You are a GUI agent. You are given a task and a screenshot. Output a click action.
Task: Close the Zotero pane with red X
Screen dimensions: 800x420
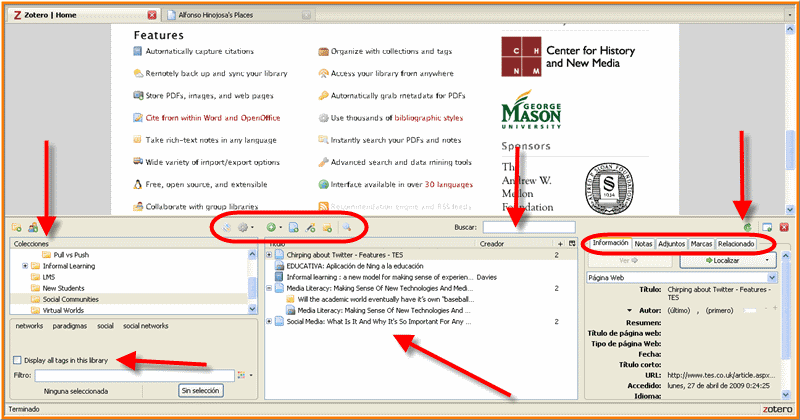coord(784,228)
